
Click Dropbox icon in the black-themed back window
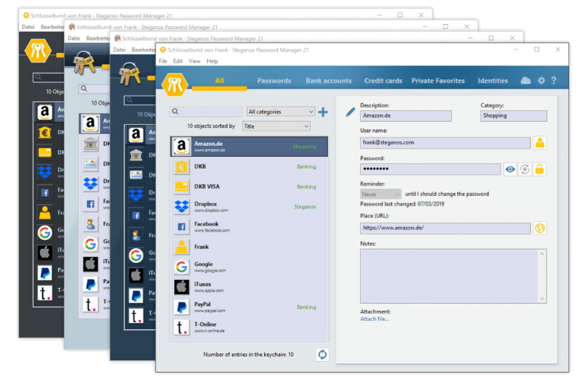(45, 172)
